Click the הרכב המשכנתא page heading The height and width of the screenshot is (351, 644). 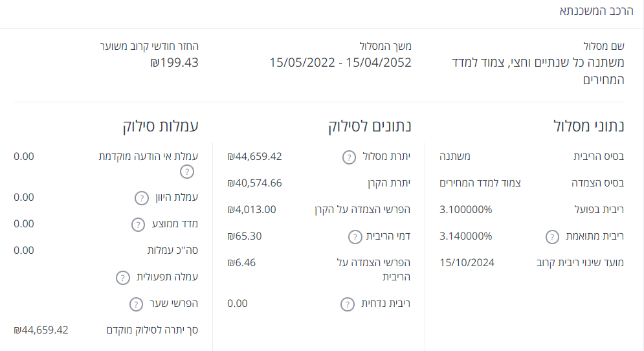[x=591, y=11]
